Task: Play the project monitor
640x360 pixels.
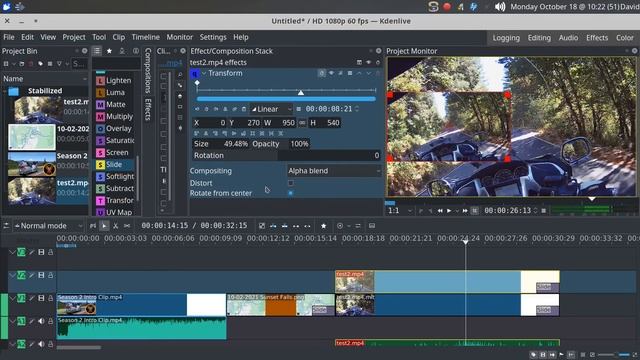Action: [449, 211]
